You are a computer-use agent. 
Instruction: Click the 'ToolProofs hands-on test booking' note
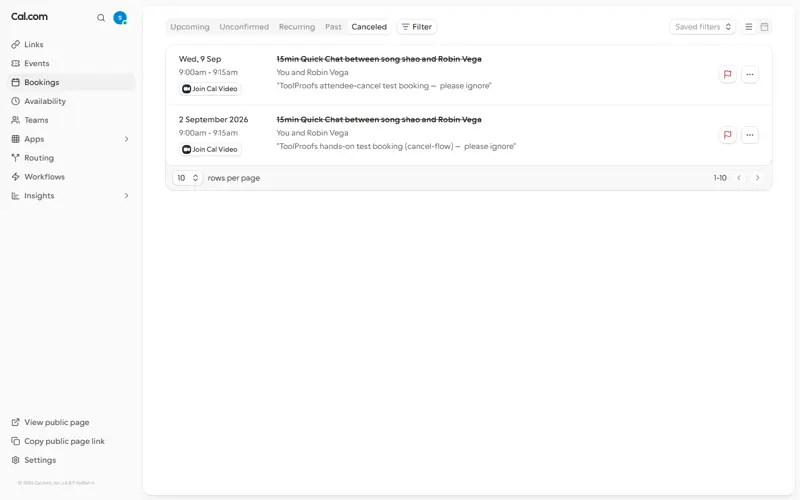pyautogui.click(x=396, y=146)
